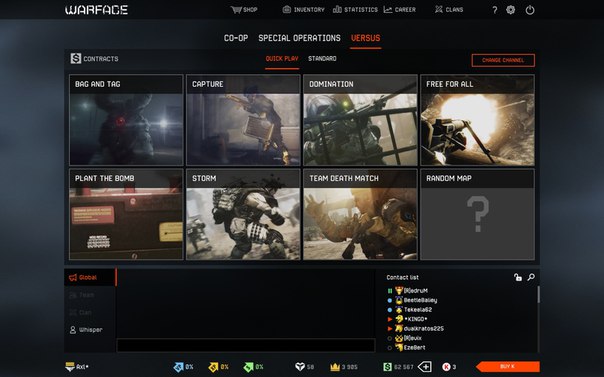The height and width of the screenshot is (377, 604).
Task: Click the contact list unlock padlock icon
Action: click(518, 277)
